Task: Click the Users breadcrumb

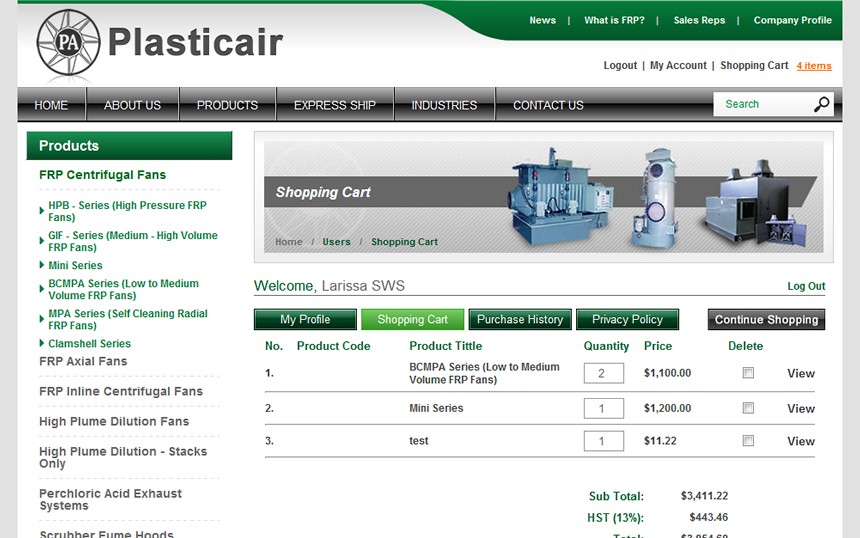Action: [336, 242]
